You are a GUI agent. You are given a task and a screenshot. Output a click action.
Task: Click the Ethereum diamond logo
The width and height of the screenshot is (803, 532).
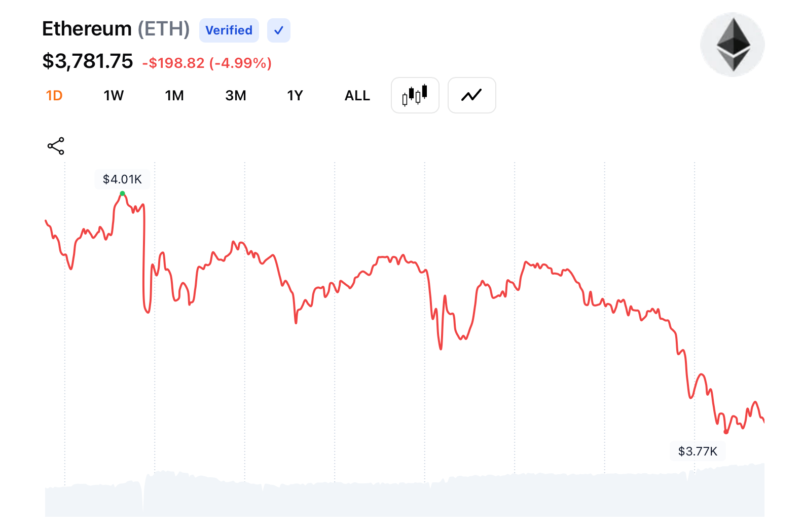pos(733,45)
